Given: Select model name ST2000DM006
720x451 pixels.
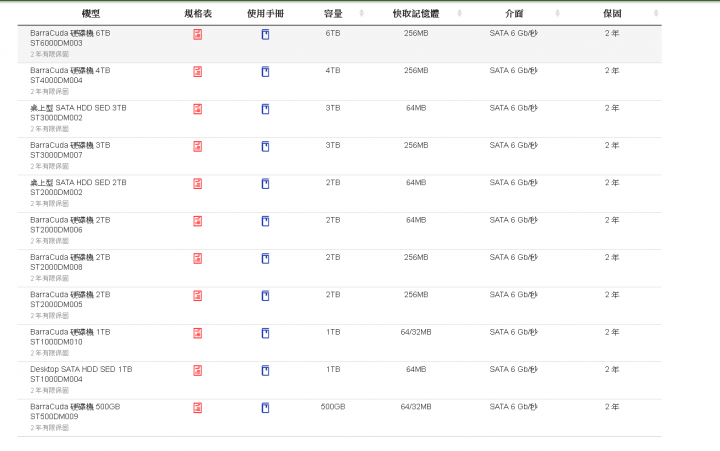Looking at the screenshot, I should click(x=56, y=230).
